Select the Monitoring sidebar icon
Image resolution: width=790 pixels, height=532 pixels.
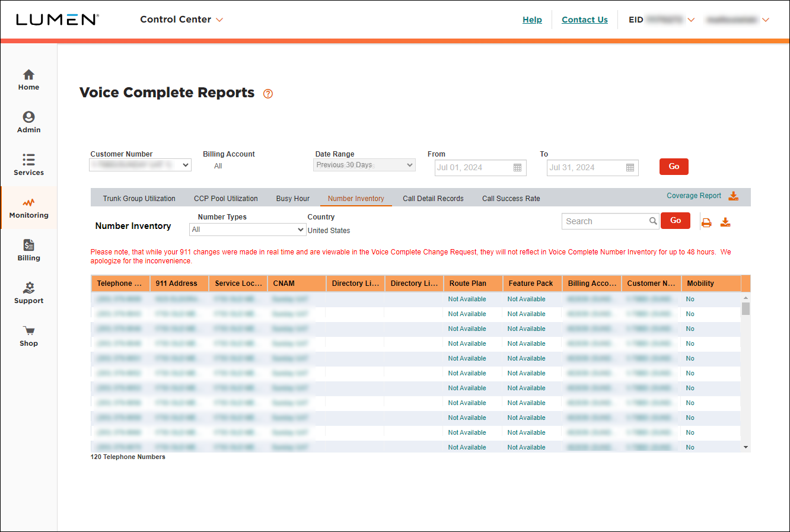click(x=28, y=208)
